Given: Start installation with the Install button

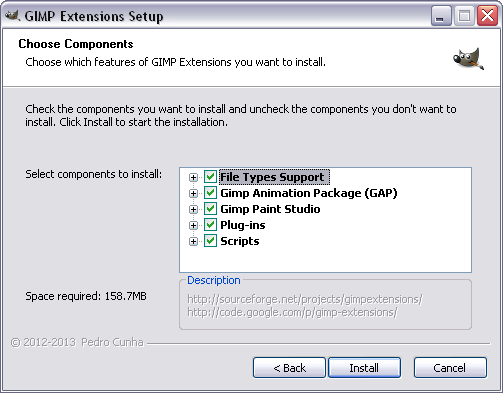Looking at the screenshot, I should pyautogui.click(x=364, y=368).
